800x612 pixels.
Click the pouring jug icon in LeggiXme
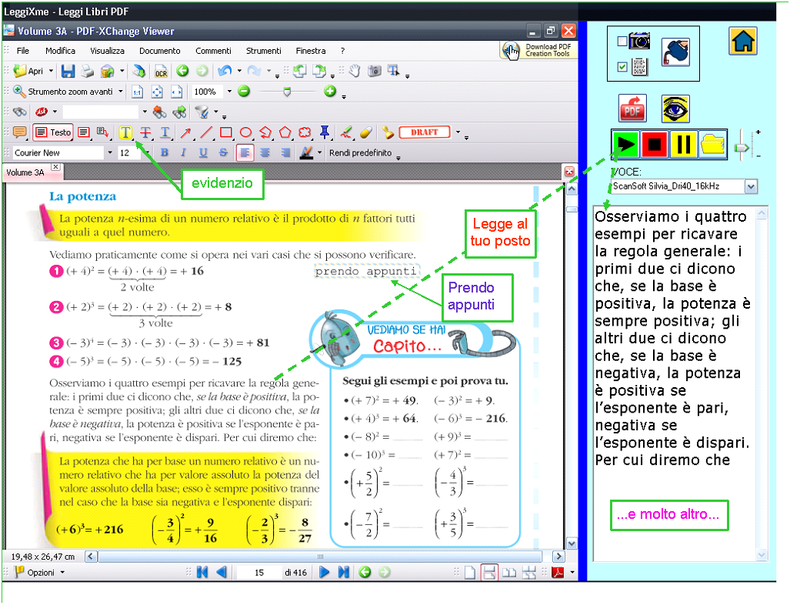pyautogui.click(x=676, y=53)
